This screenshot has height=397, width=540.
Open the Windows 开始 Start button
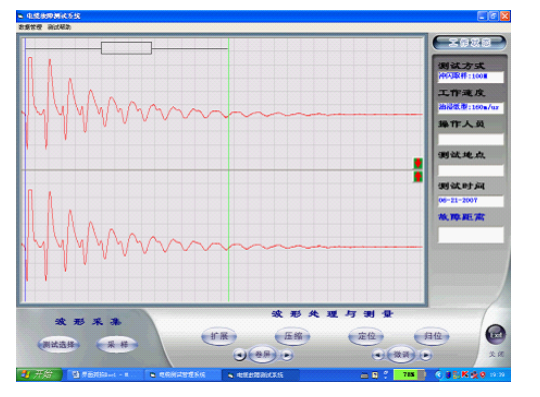point(39,375)
